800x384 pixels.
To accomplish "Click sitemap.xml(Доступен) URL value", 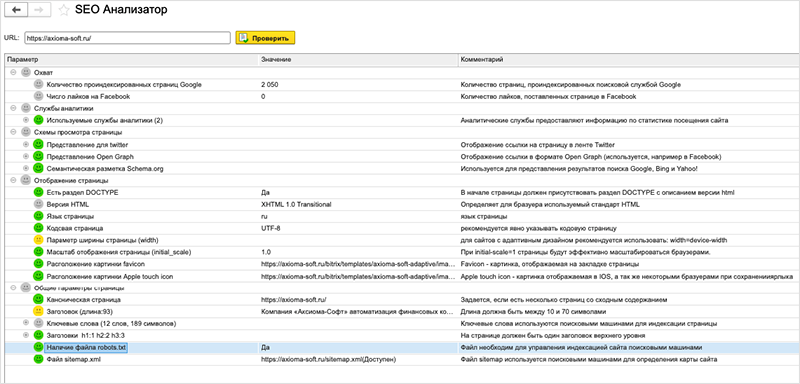I will pyautogui.click(x=329, y=360).
